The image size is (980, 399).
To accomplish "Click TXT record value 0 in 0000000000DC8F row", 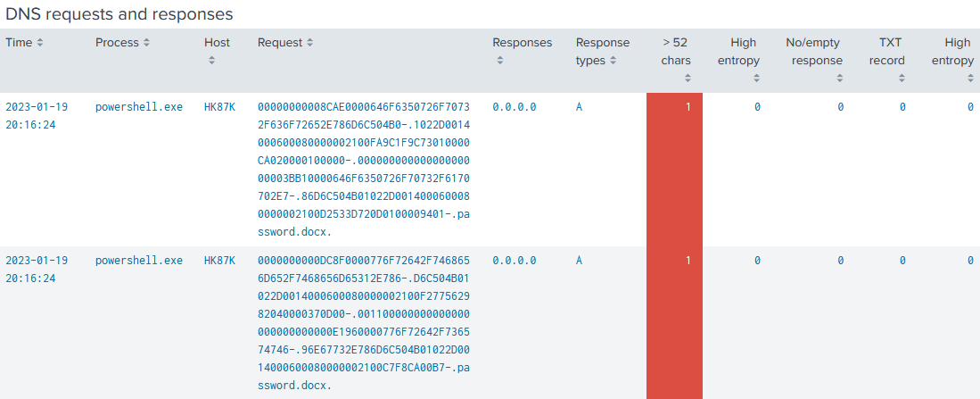I will point(902,261).
